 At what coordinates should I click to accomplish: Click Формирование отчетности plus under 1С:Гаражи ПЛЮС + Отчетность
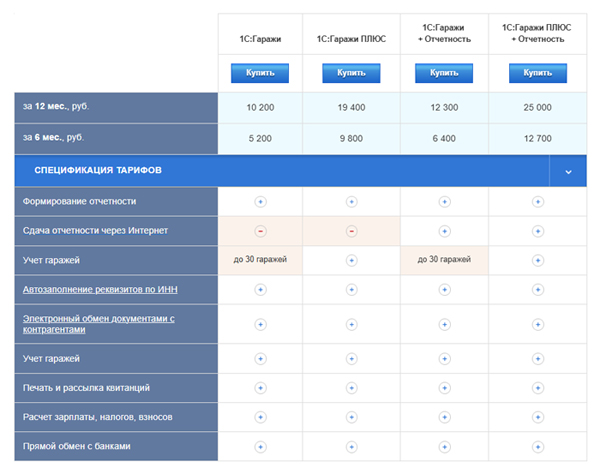[537, 201]
